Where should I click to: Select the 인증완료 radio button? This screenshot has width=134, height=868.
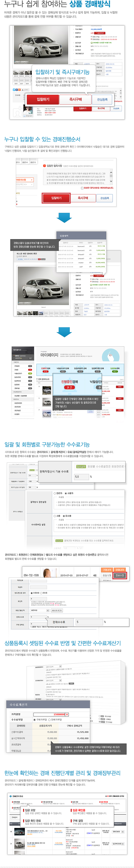[32, 593]
